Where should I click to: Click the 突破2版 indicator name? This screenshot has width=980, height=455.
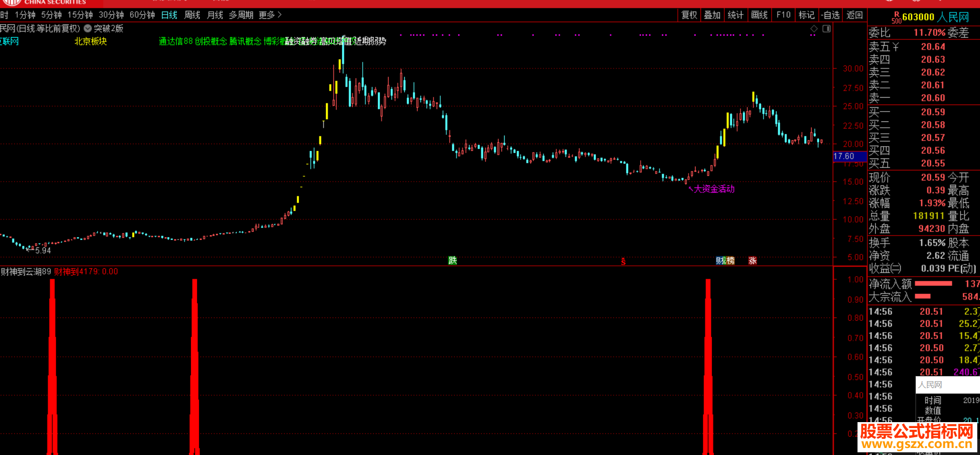click(108, 29)
